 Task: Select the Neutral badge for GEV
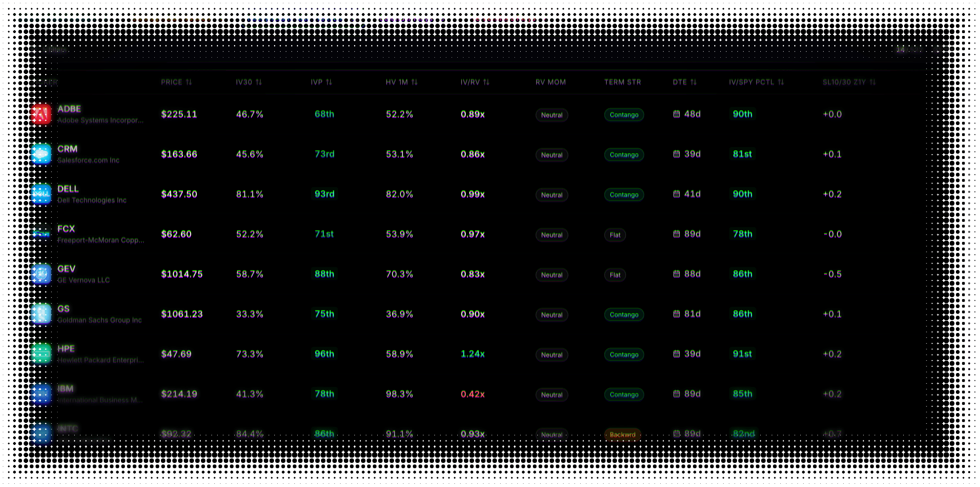[x=552, y=275]
